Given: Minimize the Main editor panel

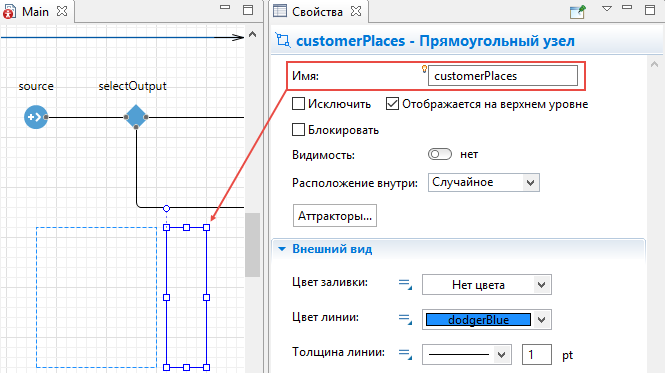Looking at the screenshot, I should (x=225, y=7).
